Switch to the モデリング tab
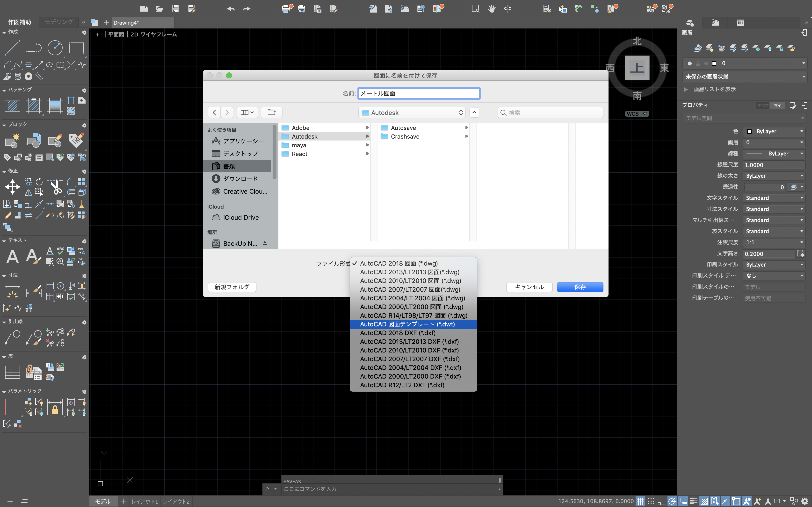The height and width of the screenshot is (507, 812). tap(58, 22)
